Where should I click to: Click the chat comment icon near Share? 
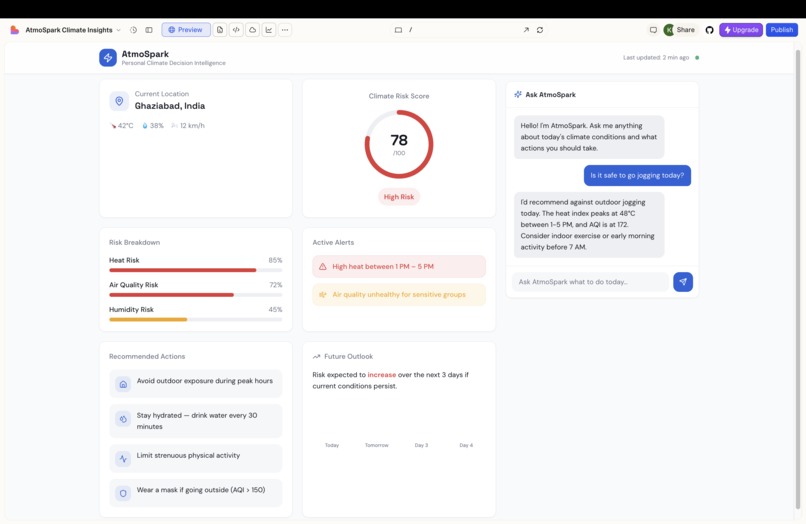(653, 30)
